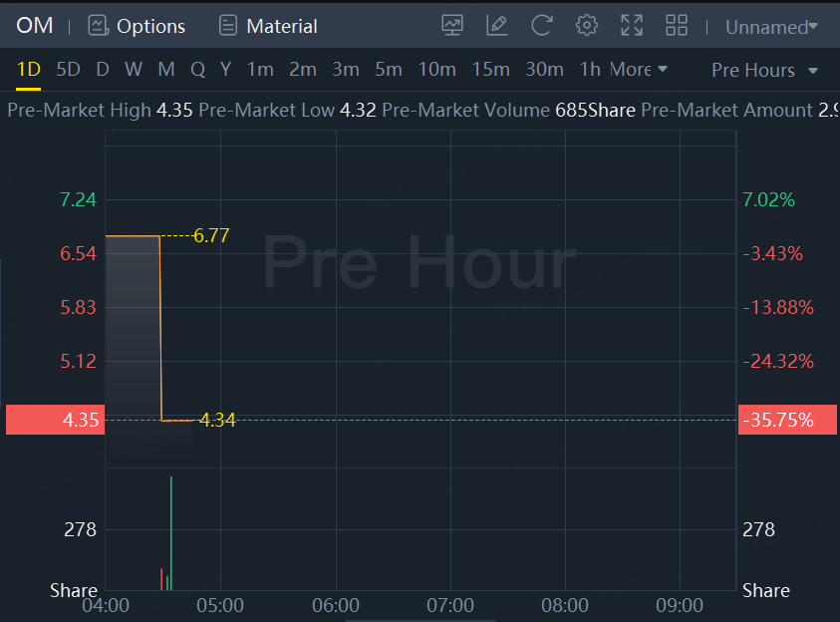Click the chart monitor display icon
This screenshot has width=840, height=622.
(x=452, y=26)
